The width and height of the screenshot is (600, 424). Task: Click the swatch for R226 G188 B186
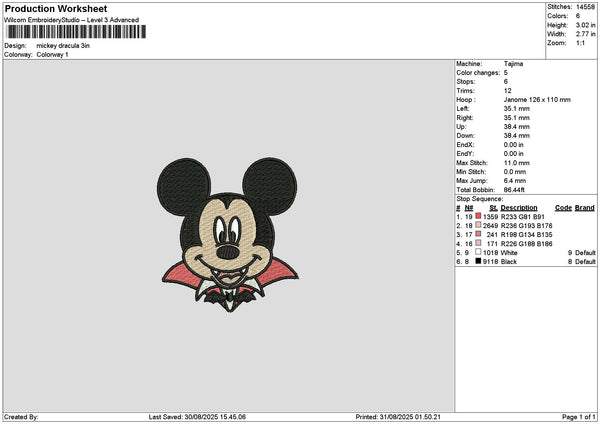(478, 243)
